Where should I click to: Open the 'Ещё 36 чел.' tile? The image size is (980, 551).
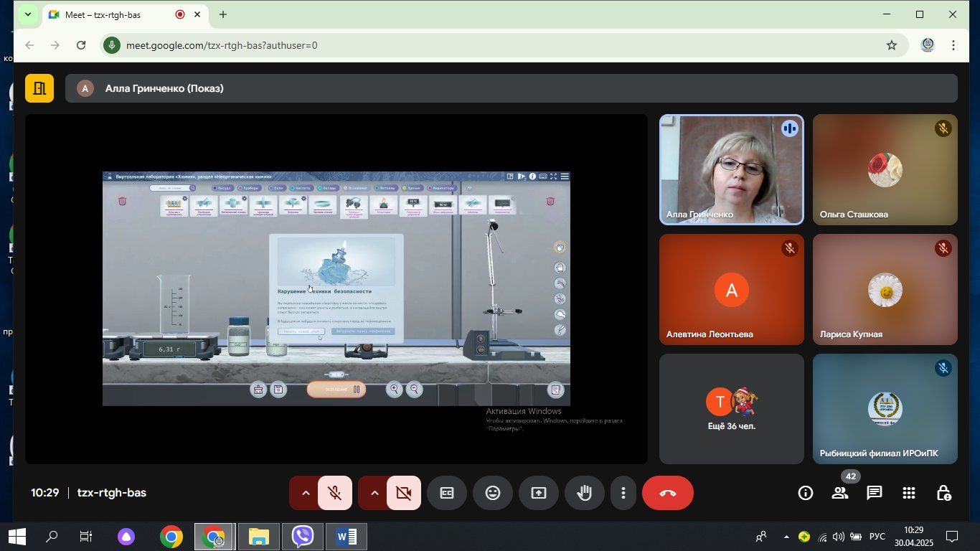click(732, 409)
